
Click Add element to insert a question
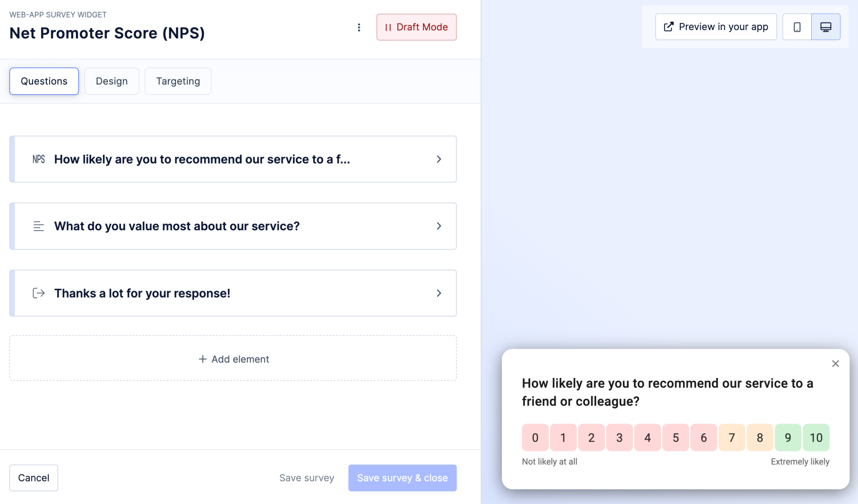(x=233, y=358)
